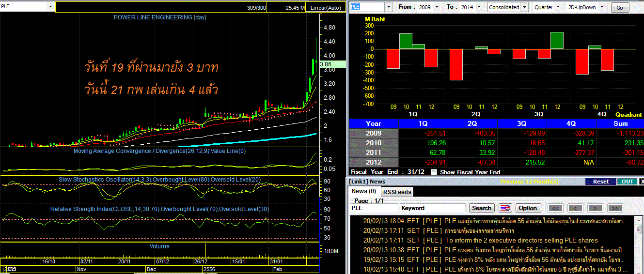Click the Sum column header
The width and height of the screenshot is (644, 274).
pyautogui.click(x=620, y=123)
